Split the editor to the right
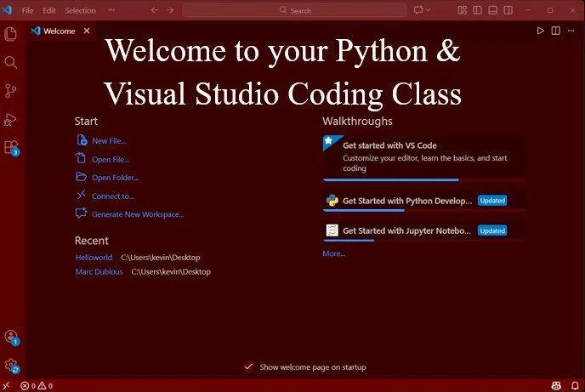This screenshot has height=392, width=585. [x=556, y=31]
